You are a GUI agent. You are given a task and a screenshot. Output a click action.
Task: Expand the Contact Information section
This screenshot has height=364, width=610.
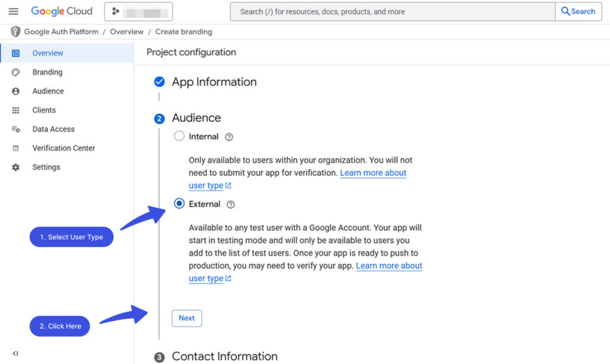(x=225, y=356)
